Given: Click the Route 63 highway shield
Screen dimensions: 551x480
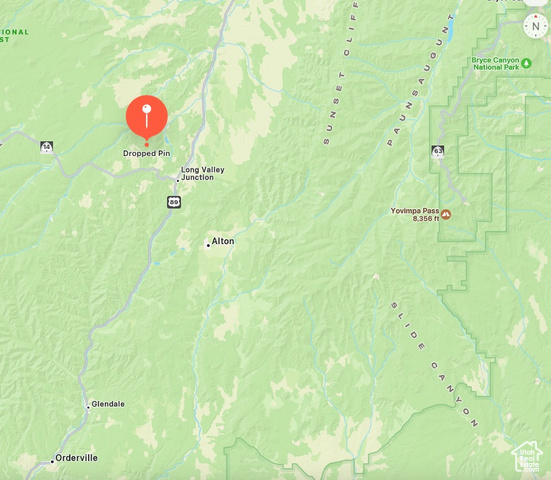Looking at the screenshot, I should click(x=437, y=152).
